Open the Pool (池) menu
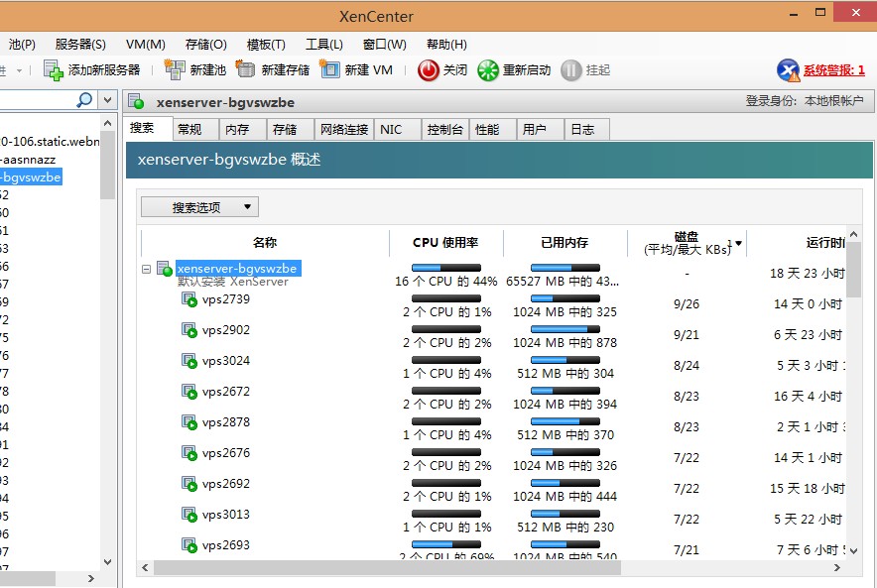This screenshot has height=588, width=877. pos(23,45)
